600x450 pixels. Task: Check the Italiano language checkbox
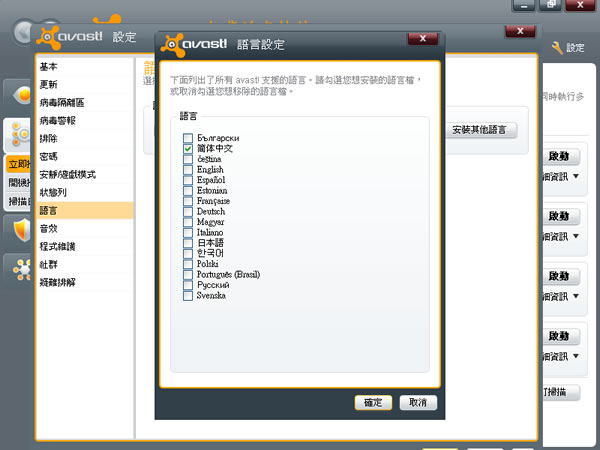188,233
